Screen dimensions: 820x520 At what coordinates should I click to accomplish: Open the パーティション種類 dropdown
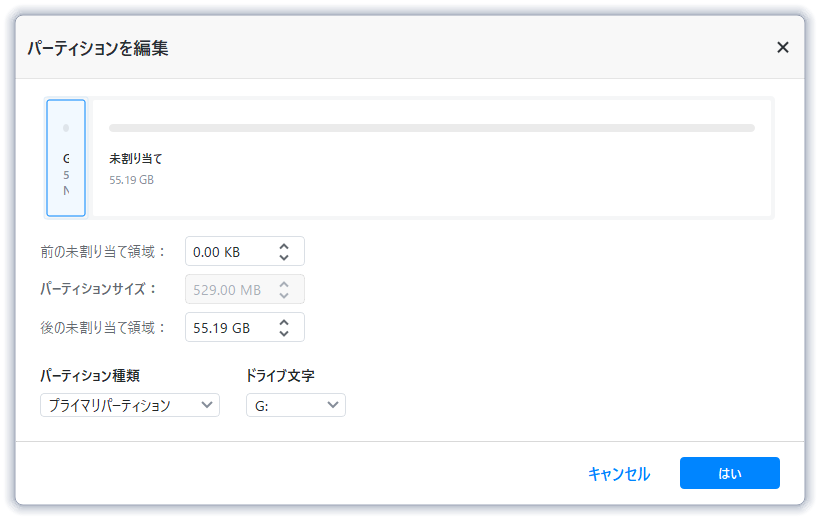(x=130, y=405)
